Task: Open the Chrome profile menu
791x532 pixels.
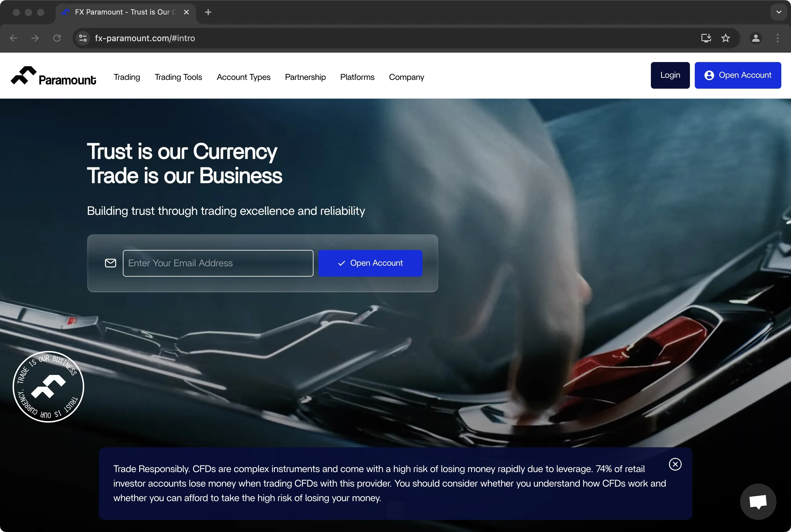Action: 756,38
